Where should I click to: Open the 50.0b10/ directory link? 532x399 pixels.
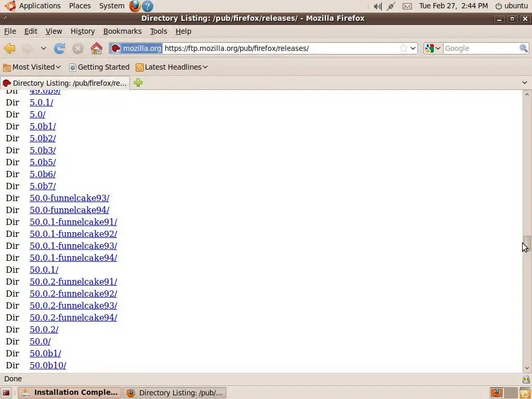coord(48,365)
